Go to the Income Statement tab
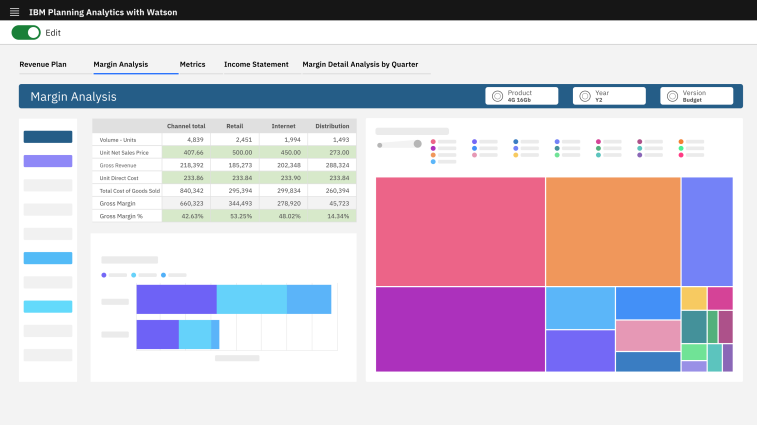 256,64
